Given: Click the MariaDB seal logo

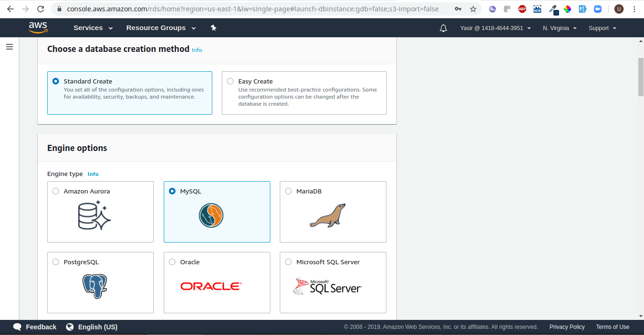Looking at the screenshot, I should coord(327,215).
